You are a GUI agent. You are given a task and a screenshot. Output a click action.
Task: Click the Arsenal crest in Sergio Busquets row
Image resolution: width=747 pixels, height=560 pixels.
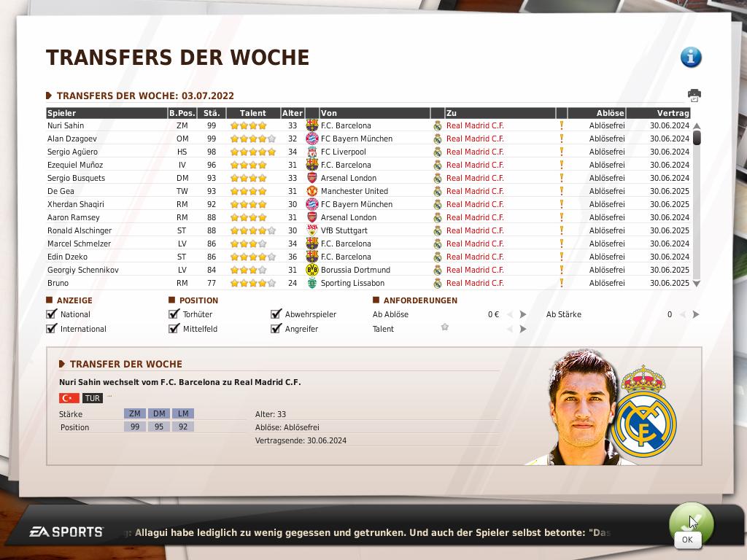point(312,178)
